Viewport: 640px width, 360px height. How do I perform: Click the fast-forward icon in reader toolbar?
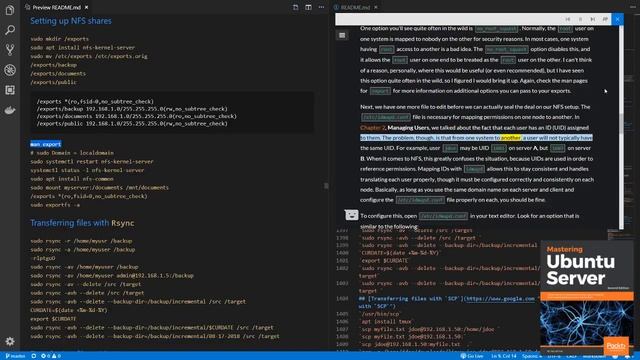605,19
